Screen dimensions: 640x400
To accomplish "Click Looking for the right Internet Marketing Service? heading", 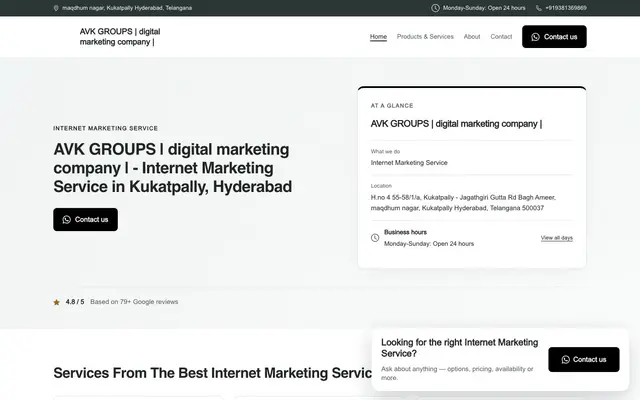I will coord(460,348).
